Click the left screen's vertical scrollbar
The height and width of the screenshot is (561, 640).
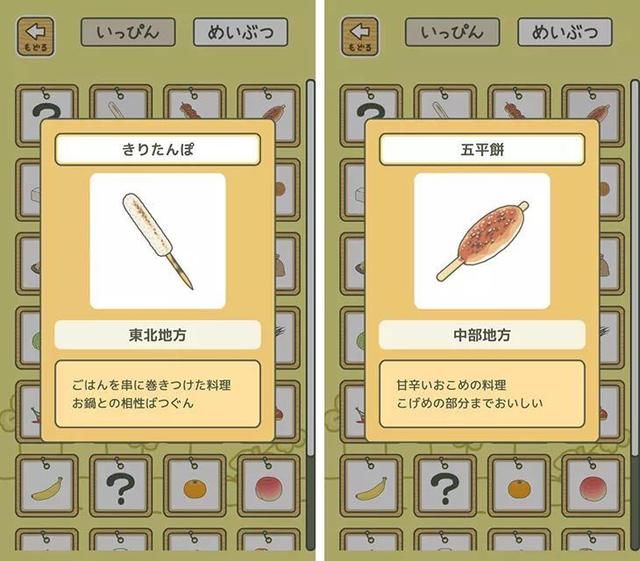pos(311,314)
